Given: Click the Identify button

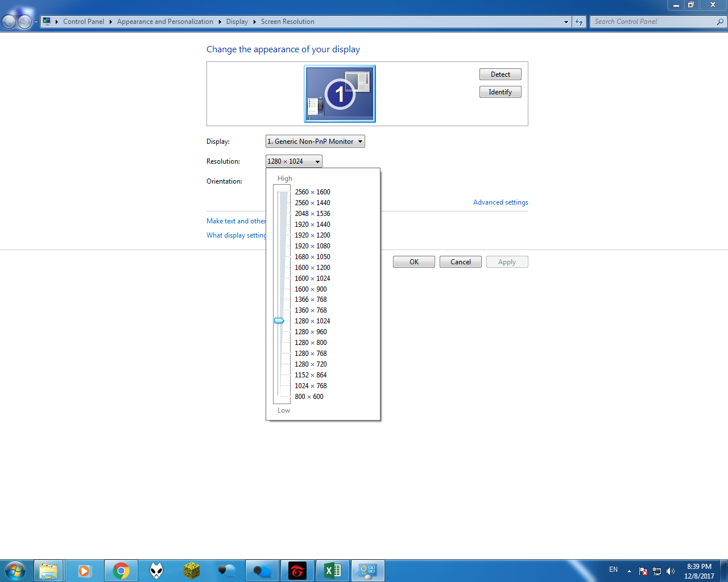Looking at the screenshot, I should (500, 92).
